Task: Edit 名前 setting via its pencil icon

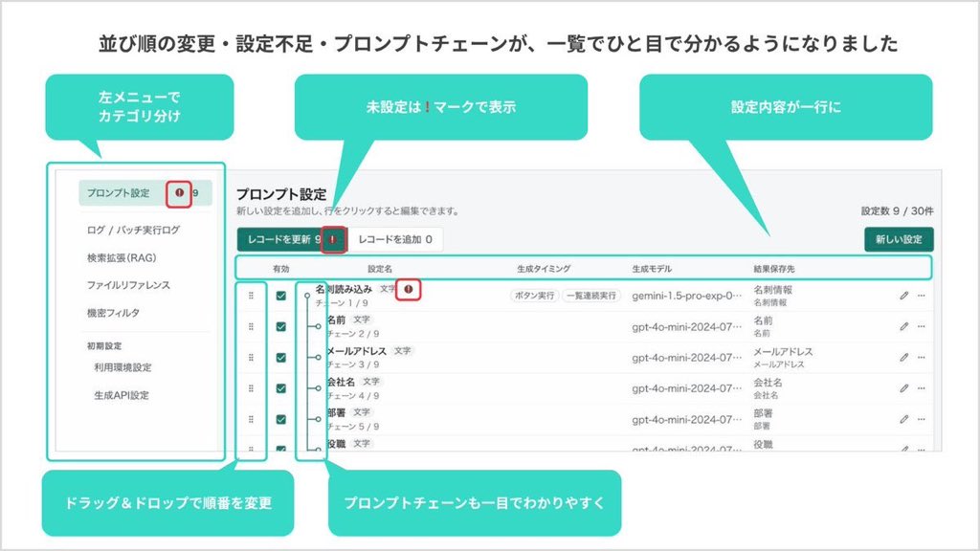Action: point(903,326)
